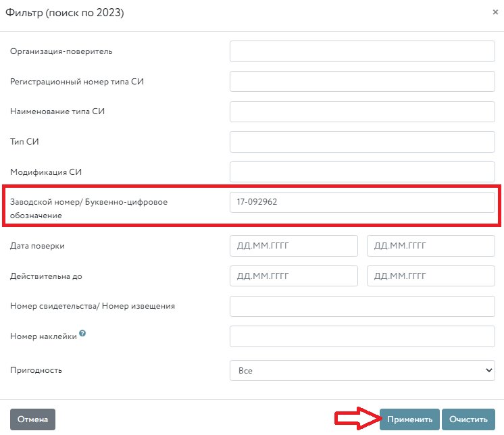This screenshot has width=504, height=435.
Task: Click into the Тип СИ input field
Action: [362, 142]
